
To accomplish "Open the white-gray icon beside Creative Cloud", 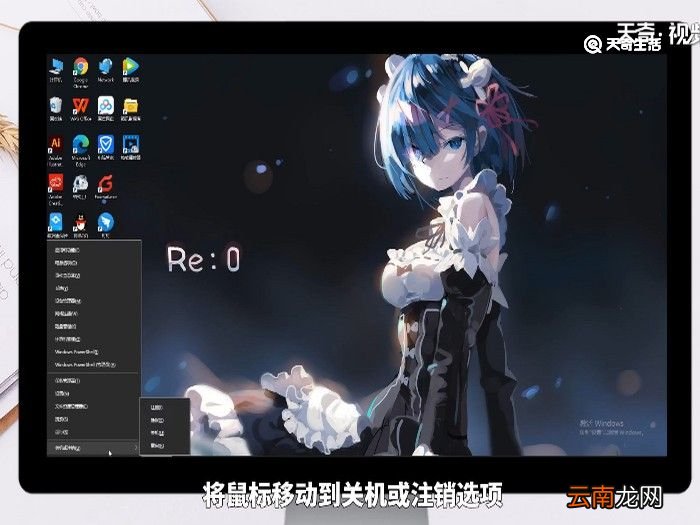I will click(x=80, y=187).
